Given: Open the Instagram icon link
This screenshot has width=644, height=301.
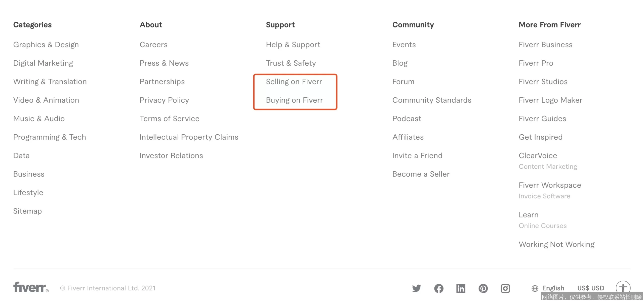Looking at the screenshot, I should (505, 288).
